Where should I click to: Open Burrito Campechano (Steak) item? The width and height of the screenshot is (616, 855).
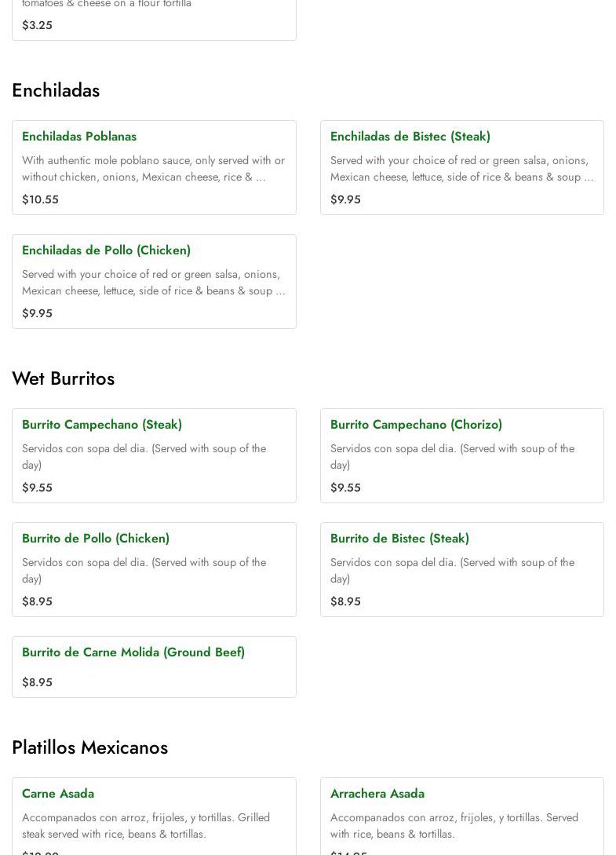click(102, 425)
